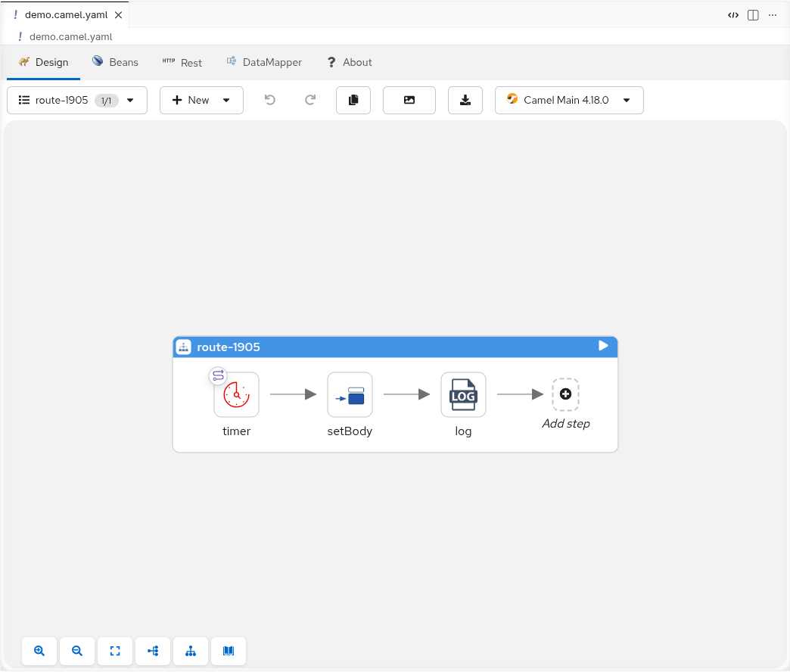Open the route-1905 flows list dropdown
Screen dimensions: 790x672
(x=76, y=100)
